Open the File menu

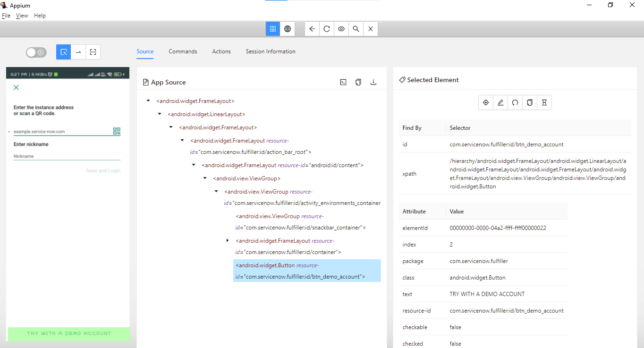(x=6, y=16)
